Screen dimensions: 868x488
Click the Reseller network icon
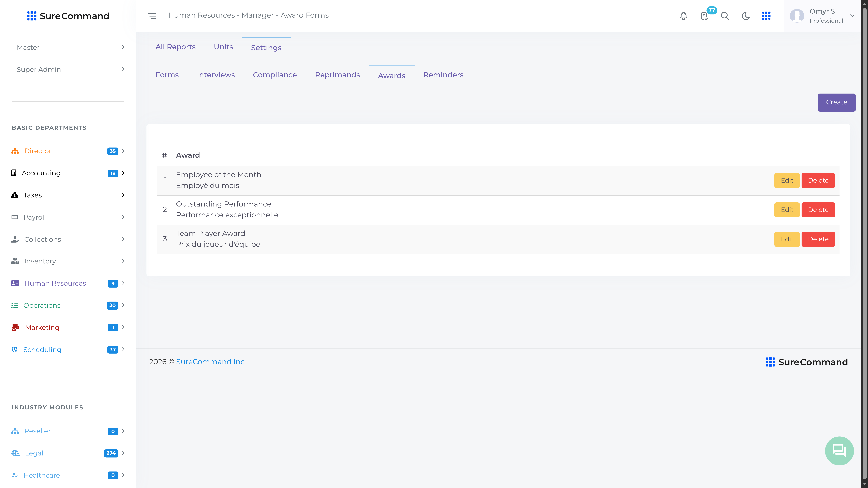tap(15, 431)
